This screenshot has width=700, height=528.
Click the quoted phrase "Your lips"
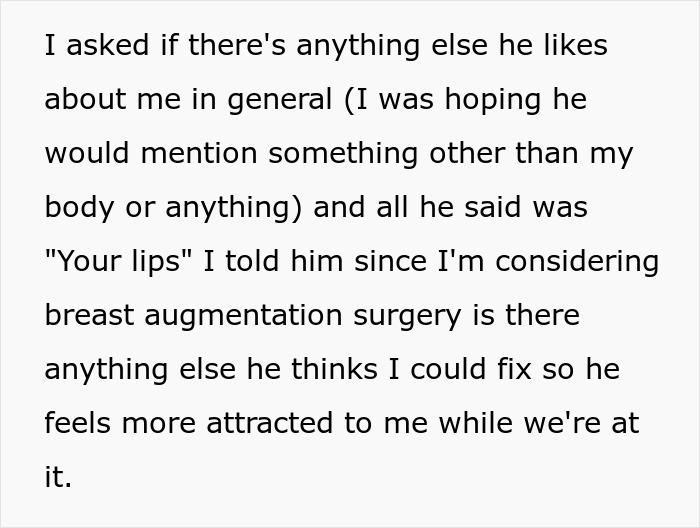pos(118,262)
